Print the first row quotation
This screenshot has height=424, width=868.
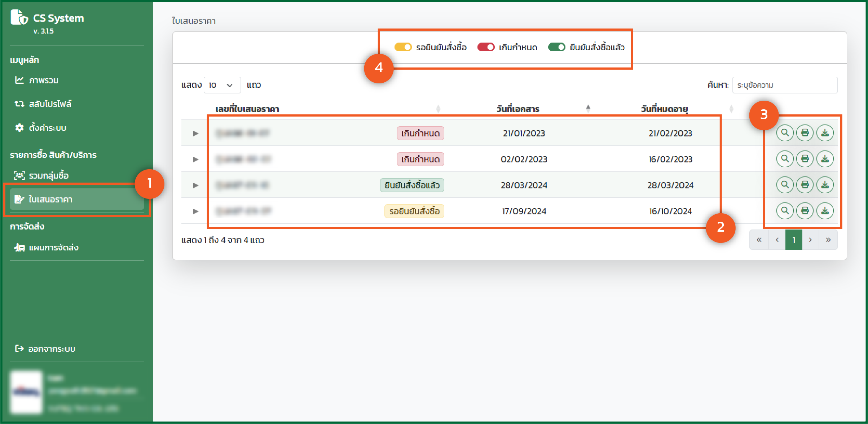pos(805,133)
